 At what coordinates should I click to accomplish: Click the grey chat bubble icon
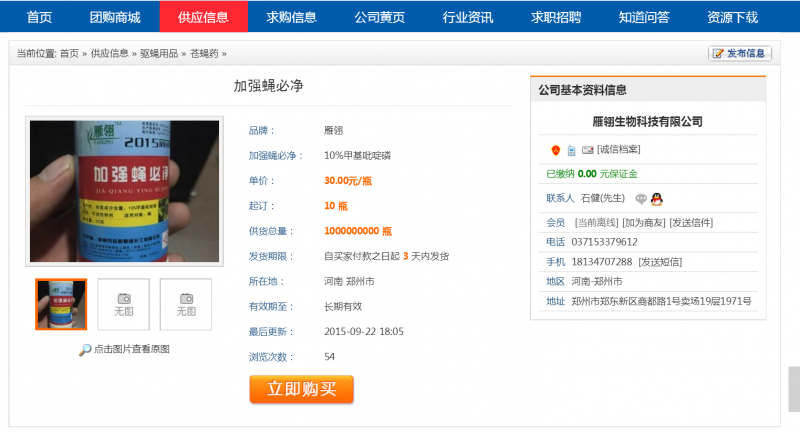pos(641,199)
